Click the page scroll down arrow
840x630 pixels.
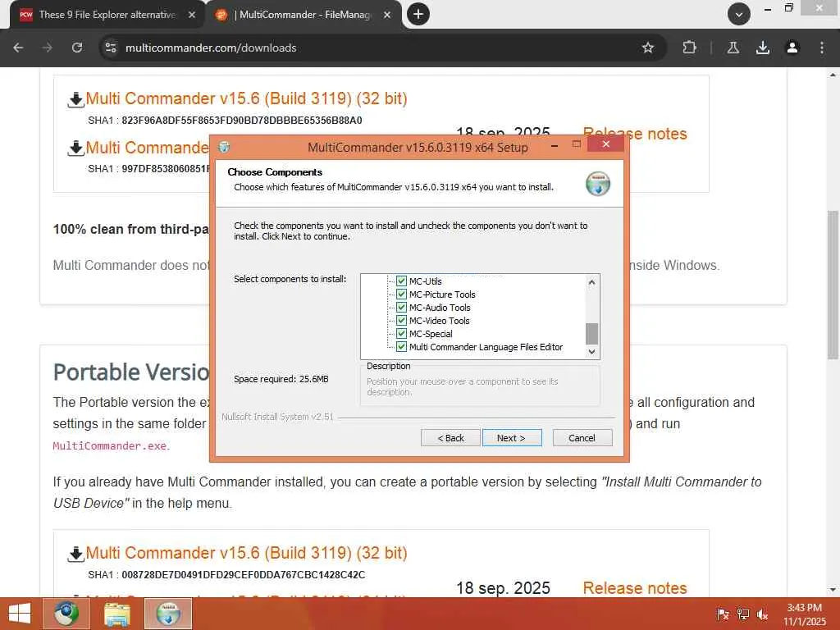tap(833, 590)
